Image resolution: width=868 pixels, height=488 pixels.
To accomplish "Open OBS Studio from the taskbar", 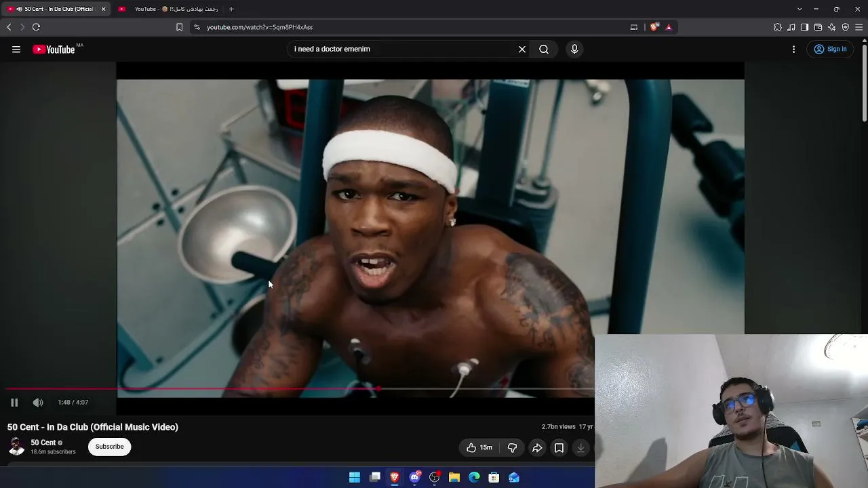I will click(x=435, y=478).
